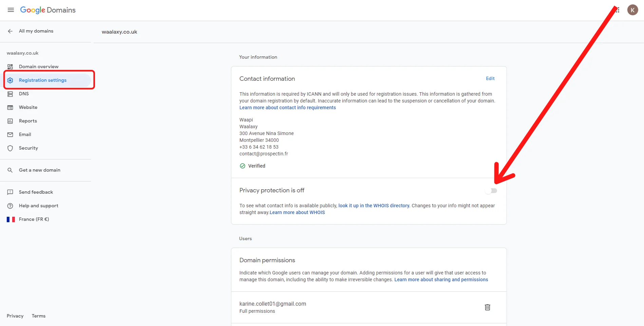
Task: Click the 300 Avenue Nina Simone address line
Action: [267, 133]
